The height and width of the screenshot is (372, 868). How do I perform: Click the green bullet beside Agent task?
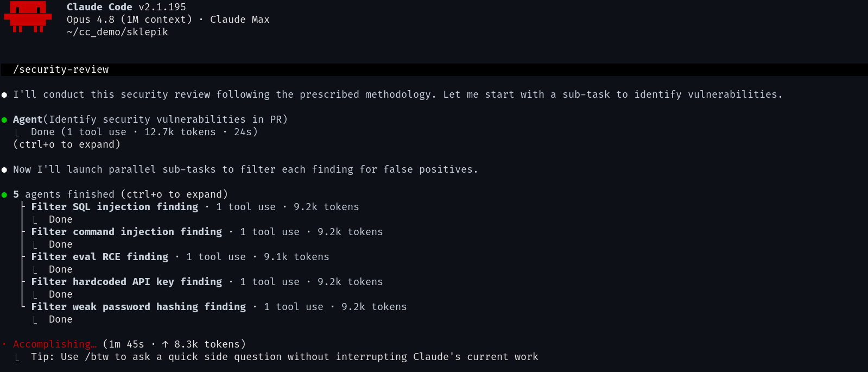pyautogui.click(x=4, y=119)
